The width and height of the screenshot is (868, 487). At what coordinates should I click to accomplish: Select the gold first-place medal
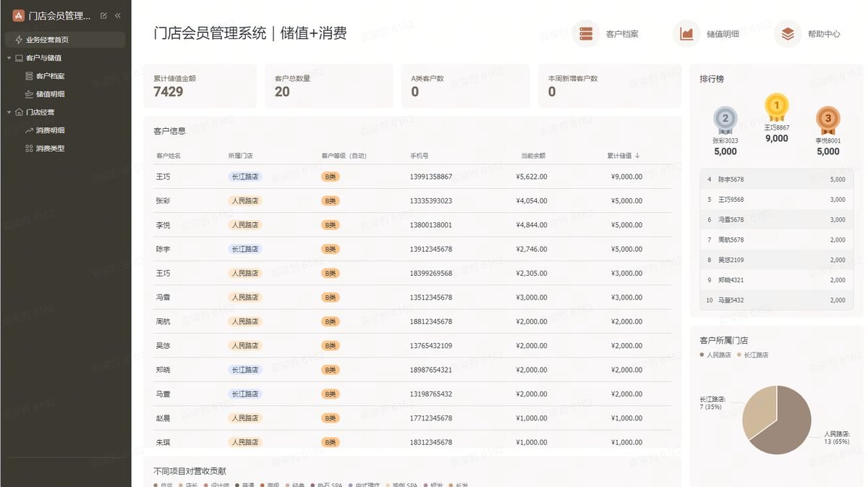point(777,107)
